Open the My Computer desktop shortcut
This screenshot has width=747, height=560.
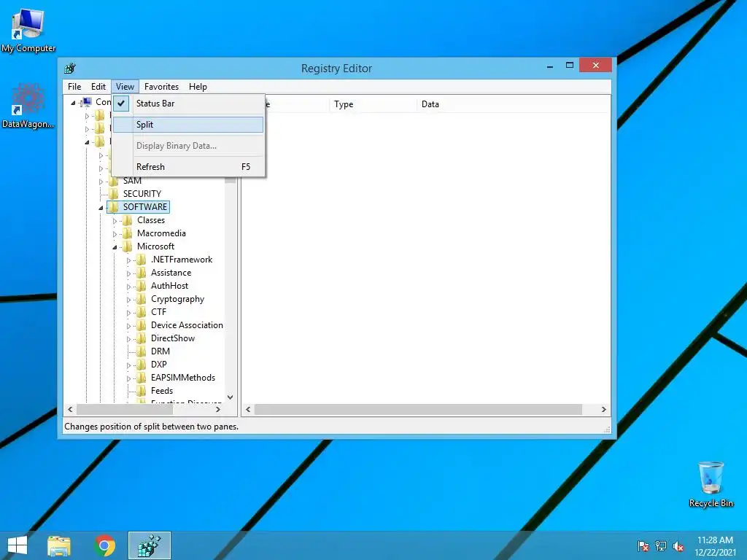point(28,31)
